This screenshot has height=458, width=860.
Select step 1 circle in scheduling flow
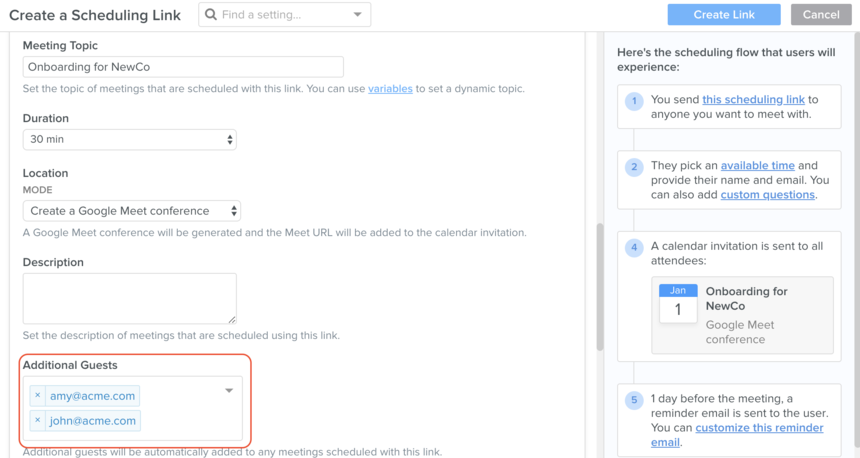(634, 101)
